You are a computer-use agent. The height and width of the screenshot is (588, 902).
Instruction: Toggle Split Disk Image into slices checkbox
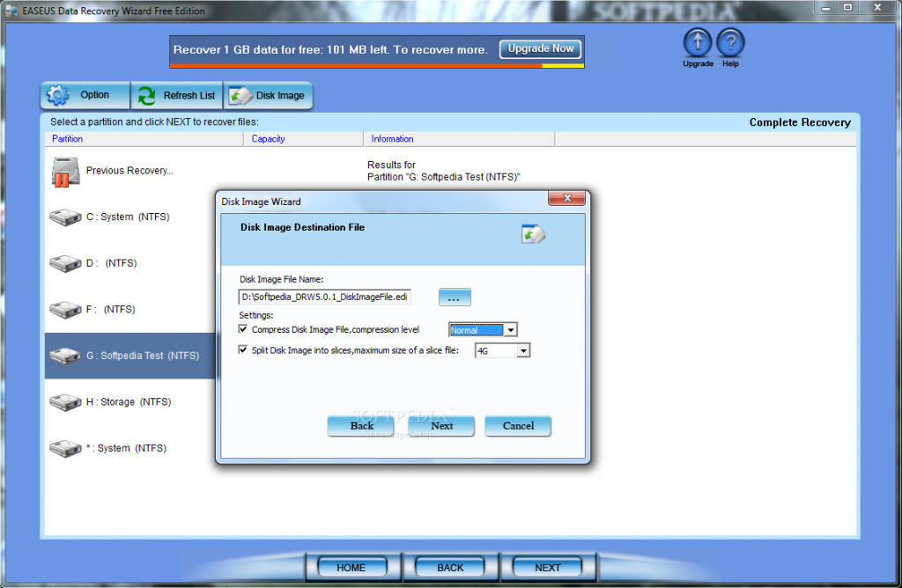pos(243,350)
